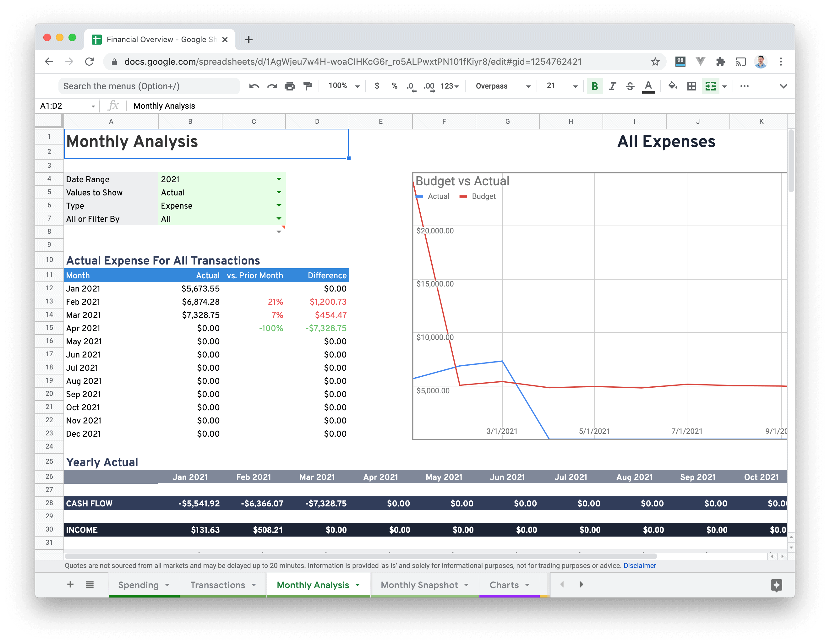Open the Explore icon at bottom right

(x=776, y=585)
